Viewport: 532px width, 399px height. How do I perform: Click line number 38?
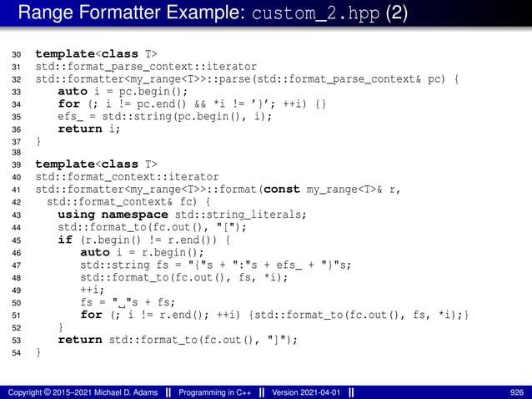tap(17, 152)
